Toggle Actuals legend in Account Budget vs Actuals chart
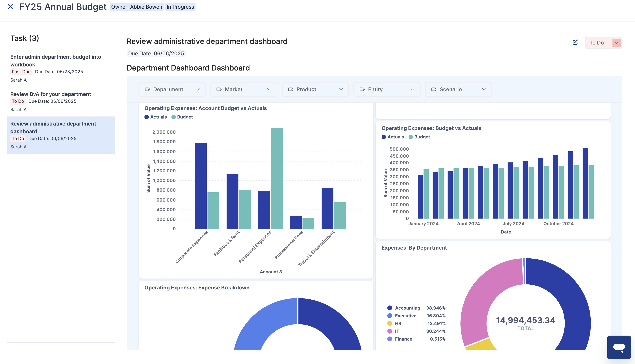Viewport: 635px width, 364px height. (156, 117)
